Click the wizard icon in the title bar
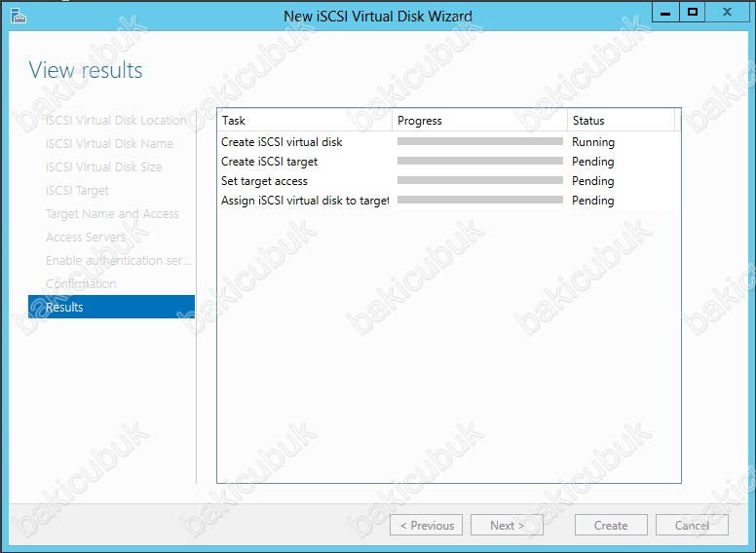756x553 pixels. (18, 16)
